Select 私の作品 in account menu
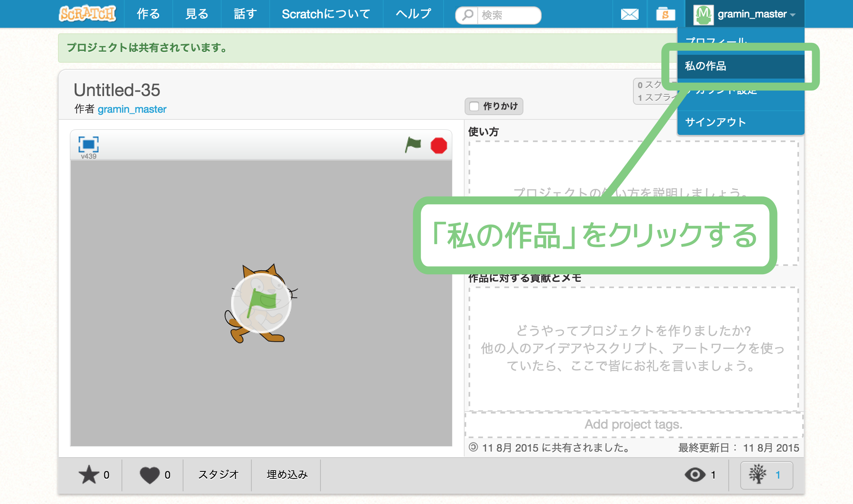Screen dimensions: 853x504 point(741,66)
